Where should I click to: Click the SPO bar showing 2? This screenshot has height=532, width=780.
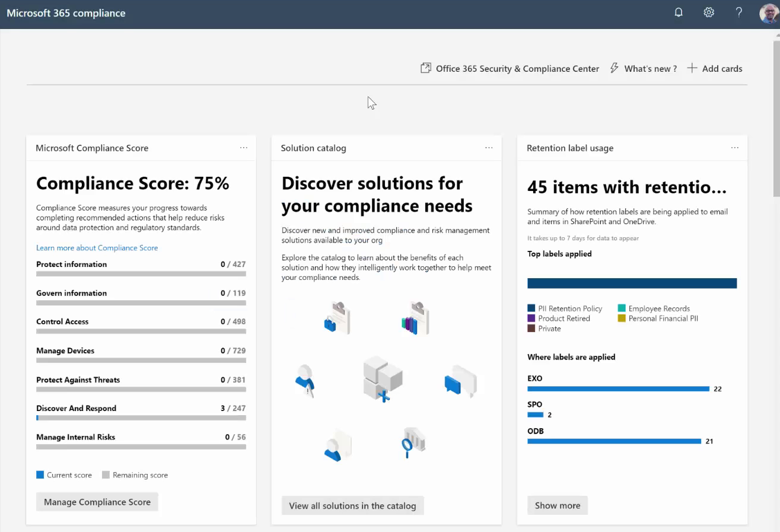536,415
